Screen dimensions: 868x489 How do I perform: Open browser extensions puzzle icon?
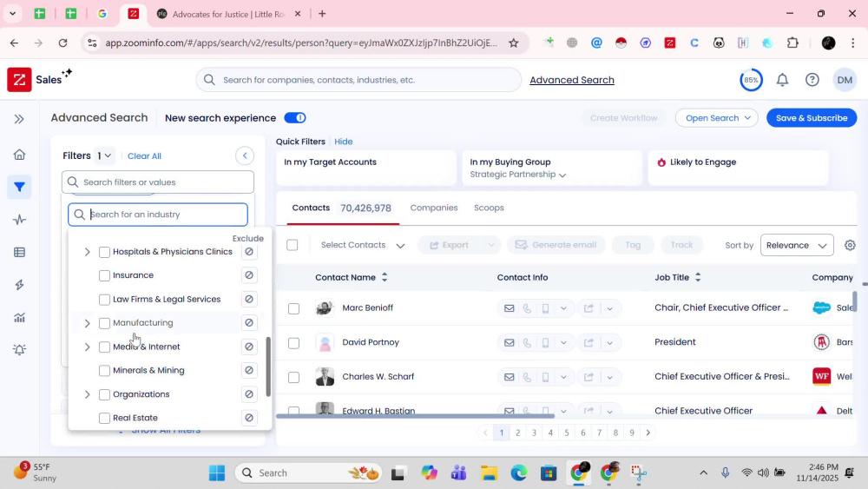click(x=792, y=43)
